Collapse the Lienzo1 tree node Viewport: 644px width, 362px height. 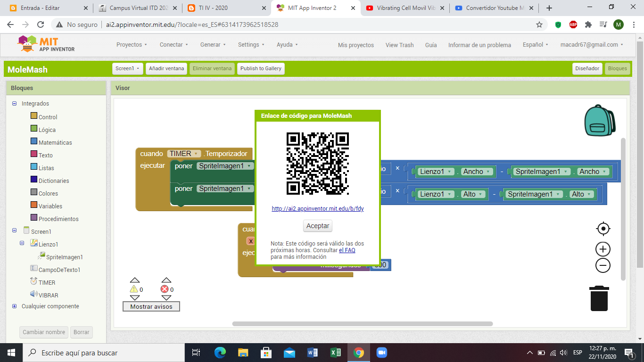(x=22, y=243)
